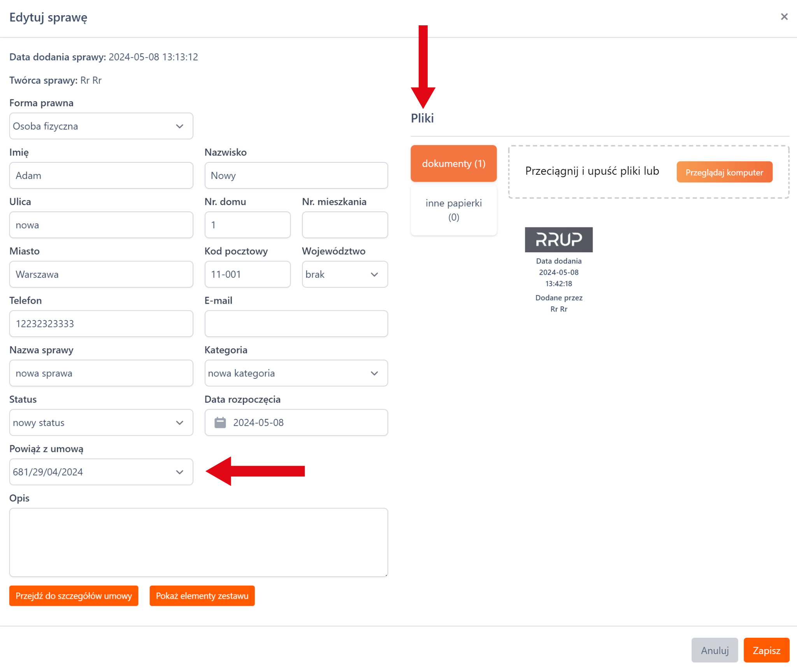Select the inne papierki (0) tab
The width and height of the screenshot is (797, 672).
pyautogui.click(x=453, y=210)
